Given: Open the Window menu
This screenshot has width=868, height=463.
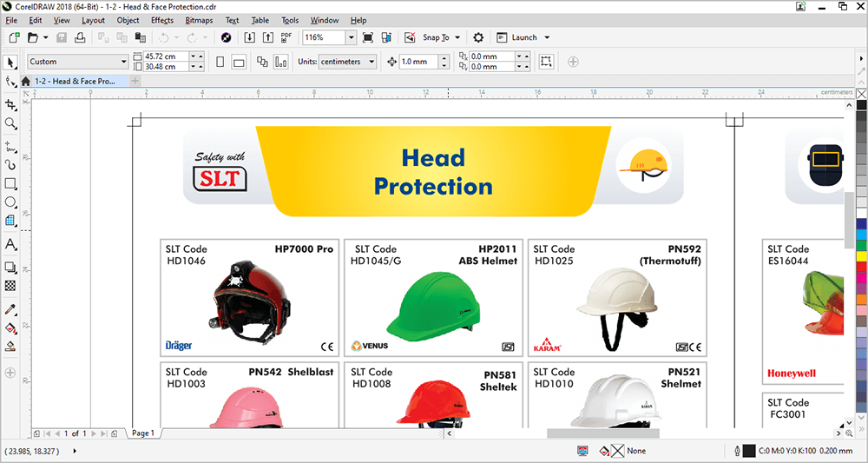Looking at the screenshot, I should pyautogui.click(x=325, y=21).
